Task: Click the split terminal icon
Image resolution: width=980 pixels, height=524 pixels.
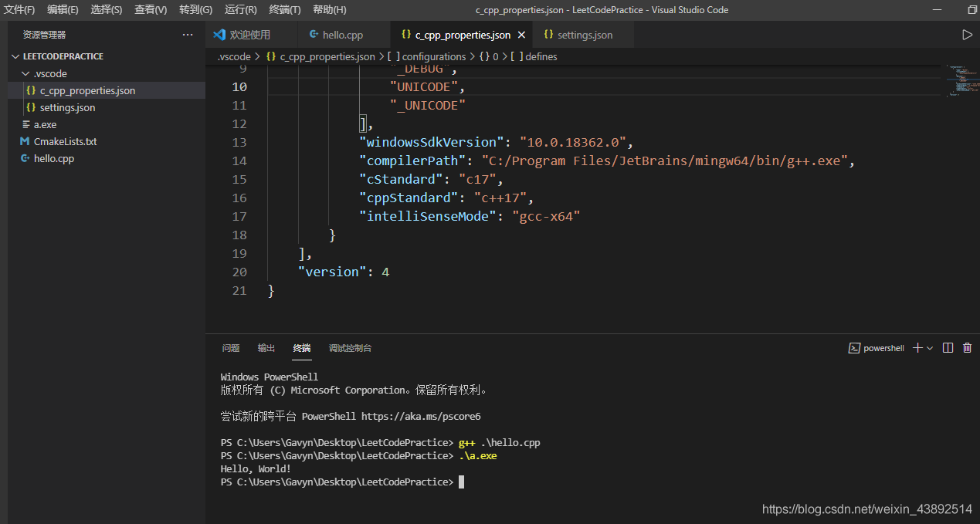Action: pos(948,348)
